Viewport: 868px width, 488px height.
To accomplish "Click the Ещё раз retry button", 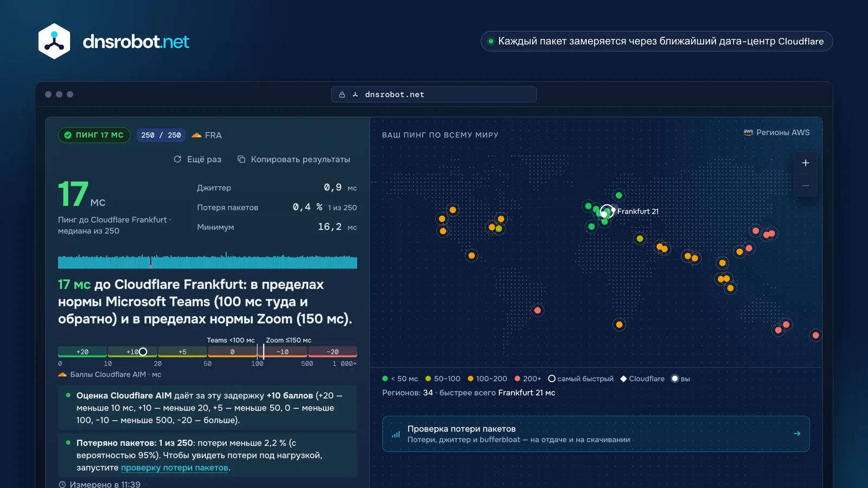I will pos(197,159).
